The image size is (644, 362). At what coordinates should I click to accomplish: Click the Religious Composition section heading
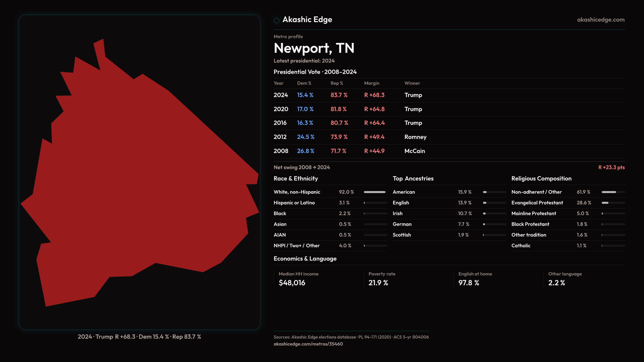pos(541,179)
